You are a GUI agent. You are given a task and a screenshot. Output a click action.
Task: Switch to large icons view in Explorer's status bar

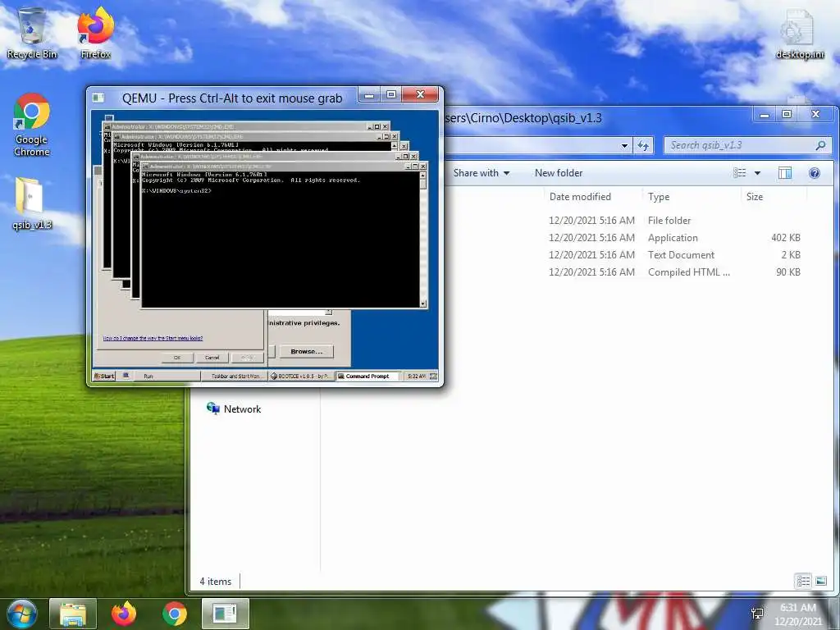click(x=820, y=581)
